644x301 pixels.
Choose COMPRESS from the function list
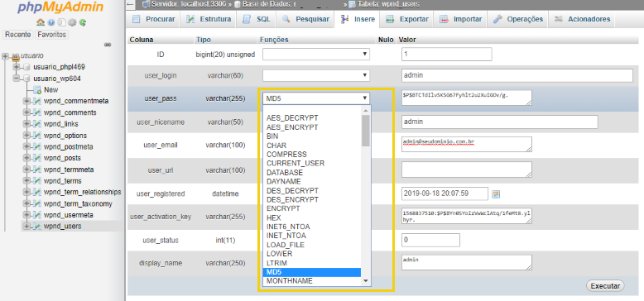click(x=311, y=154)
